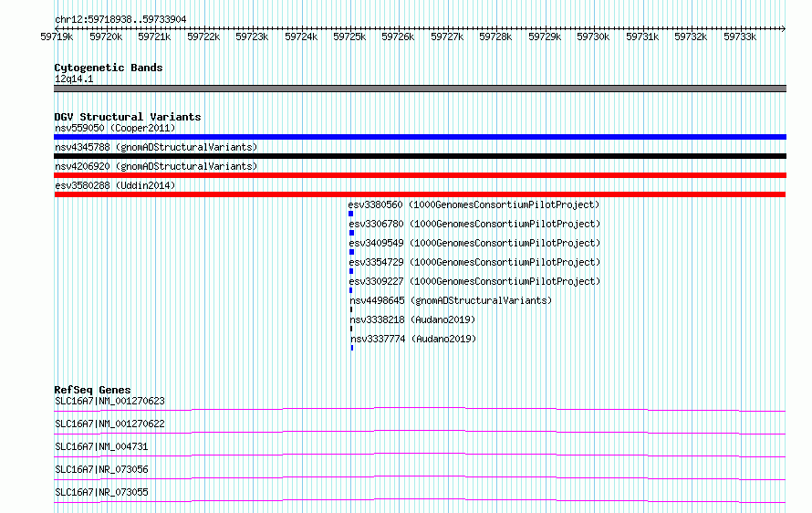Select the black nsv4345788 gnomAD variant bar

pos(420,156)
